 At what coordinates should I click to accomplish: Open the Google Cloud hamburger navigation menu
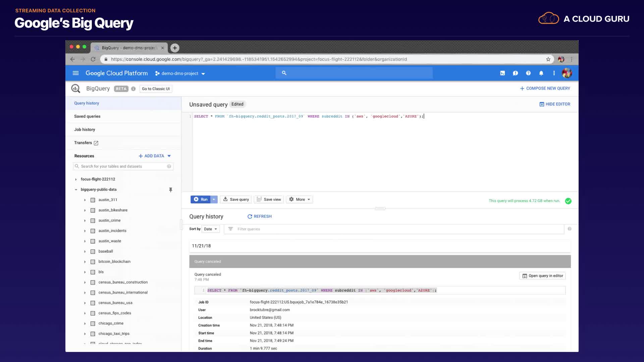click(x=75, y=73)
